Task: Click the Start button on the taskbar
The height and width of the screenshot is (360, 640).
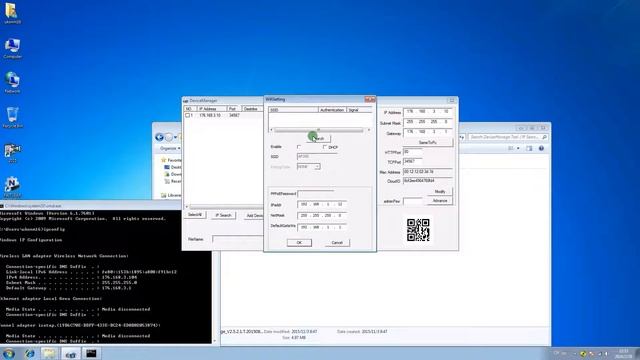Action: click(x=9, y=353)
